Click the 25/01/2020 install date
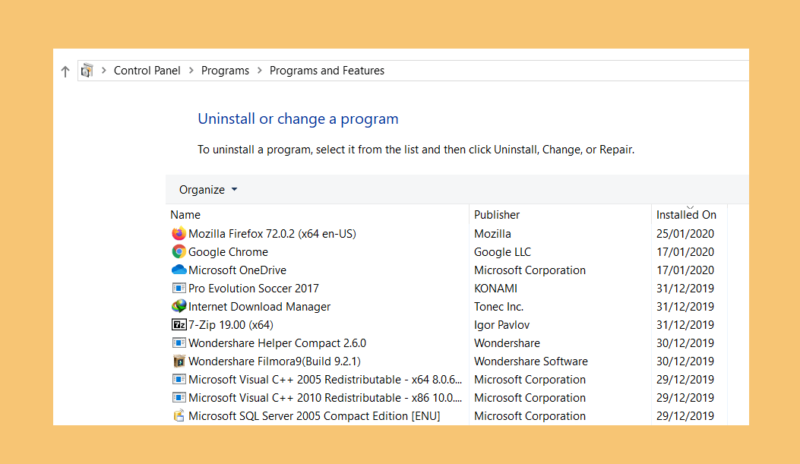This screenshot has width=800, height=464. coord(685,234)
